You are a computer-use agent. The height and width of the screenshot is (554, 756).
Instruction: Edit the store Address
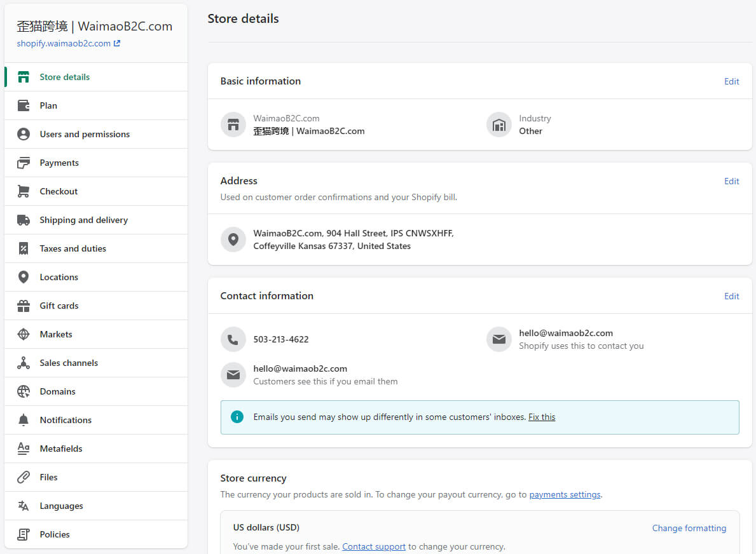pos(731,181)
